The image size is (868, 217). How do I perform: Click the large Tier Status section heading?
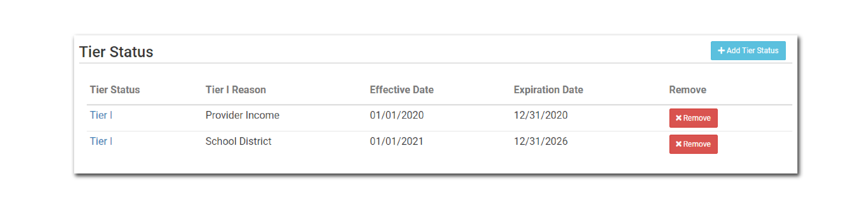point(116,52)
